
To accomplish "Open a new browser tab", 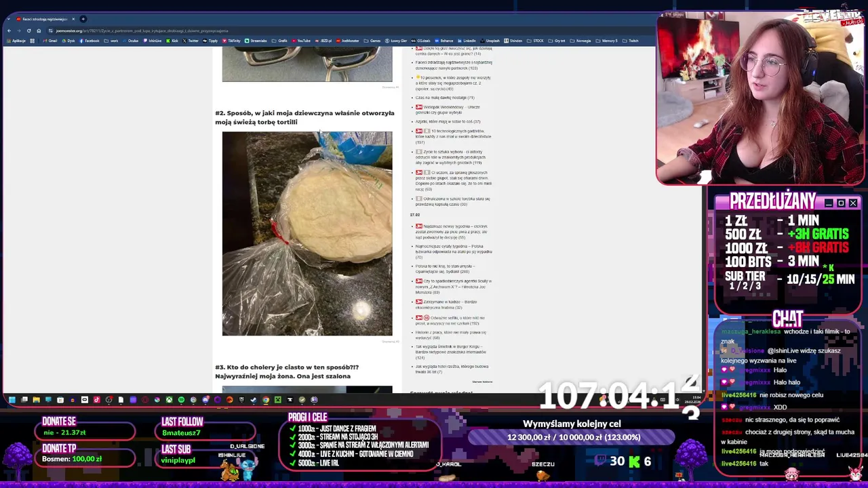I will [83, 19].
